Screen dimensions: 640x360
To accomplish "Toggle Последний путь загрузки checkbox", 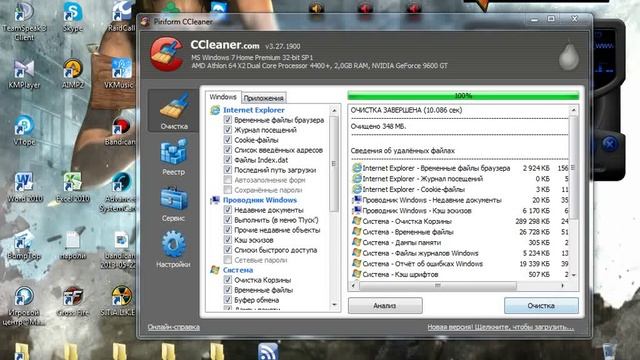I will 228,170.
